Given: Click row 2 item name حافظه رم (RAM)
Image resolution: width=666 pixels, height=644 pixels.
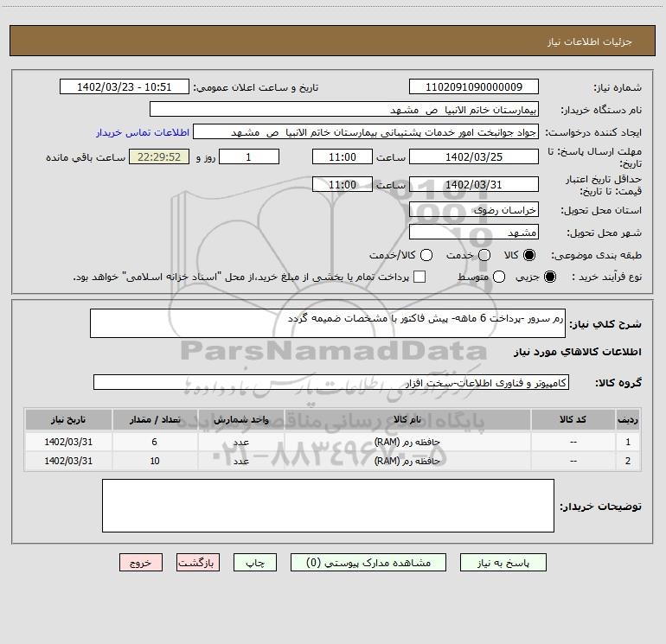Looking at the screenshot, I should click(x=407, y=461).
